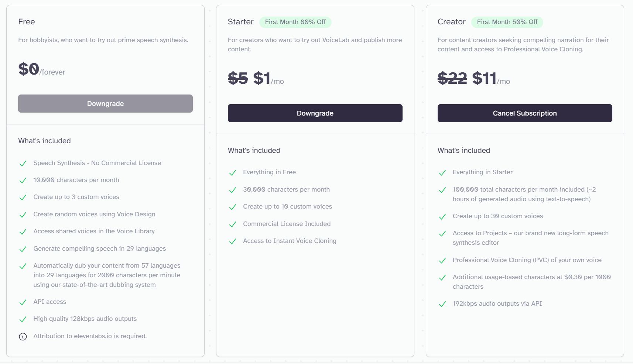This screenshot has height=364, width=633.
Task: Click the Downgrade button in Free plan
Action: coord(105,104)
